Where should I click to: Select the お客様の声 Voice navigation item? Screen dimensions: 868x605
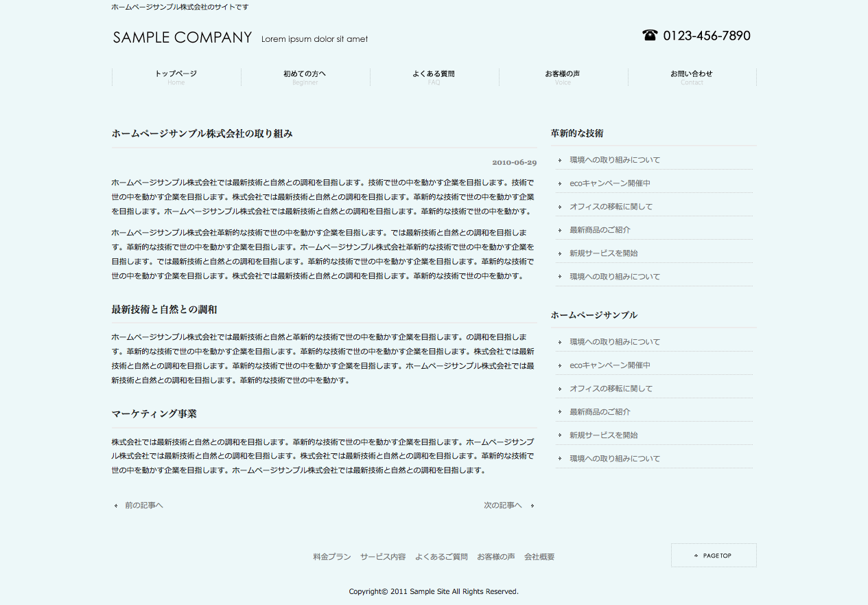pos(563,77)
